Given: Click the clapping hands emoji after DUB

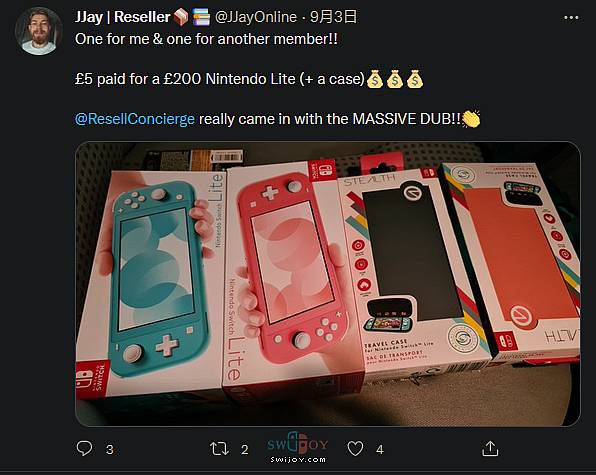Looking at the screenshot, I should click(471, 119).
